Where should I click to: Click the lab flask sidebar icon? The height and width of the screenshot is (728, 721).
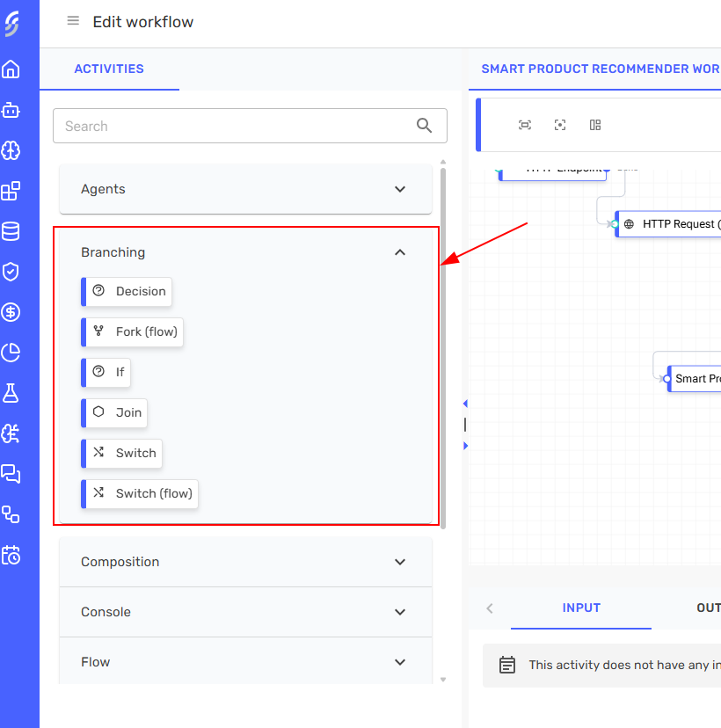pos(11,393)
